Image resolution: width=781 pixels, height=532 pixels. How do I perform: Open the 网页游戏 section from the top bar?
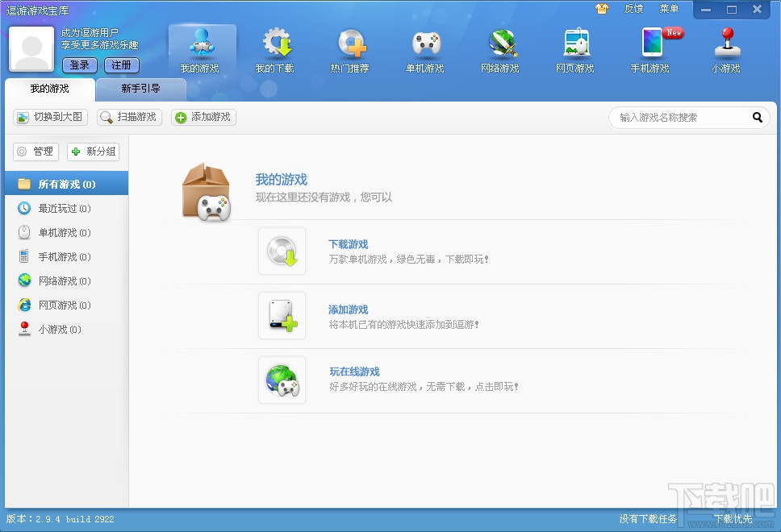[x=575, y=48]
